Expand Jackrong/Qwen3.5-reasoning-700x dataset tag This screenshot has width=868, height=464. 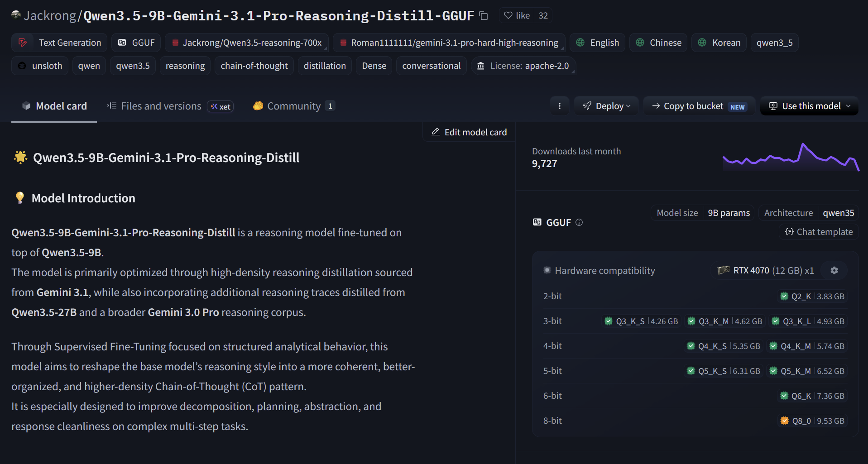coord(247,43)
